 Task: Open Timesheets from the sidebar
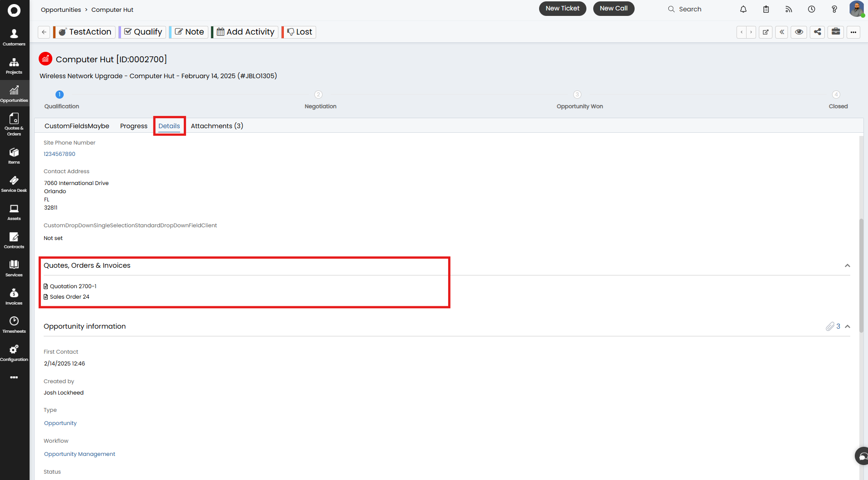tap(14, 325)
